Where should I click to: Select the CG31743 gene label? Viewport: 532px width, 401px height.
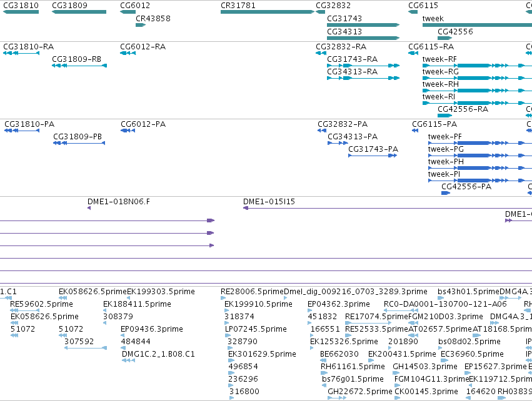point(344,18)
